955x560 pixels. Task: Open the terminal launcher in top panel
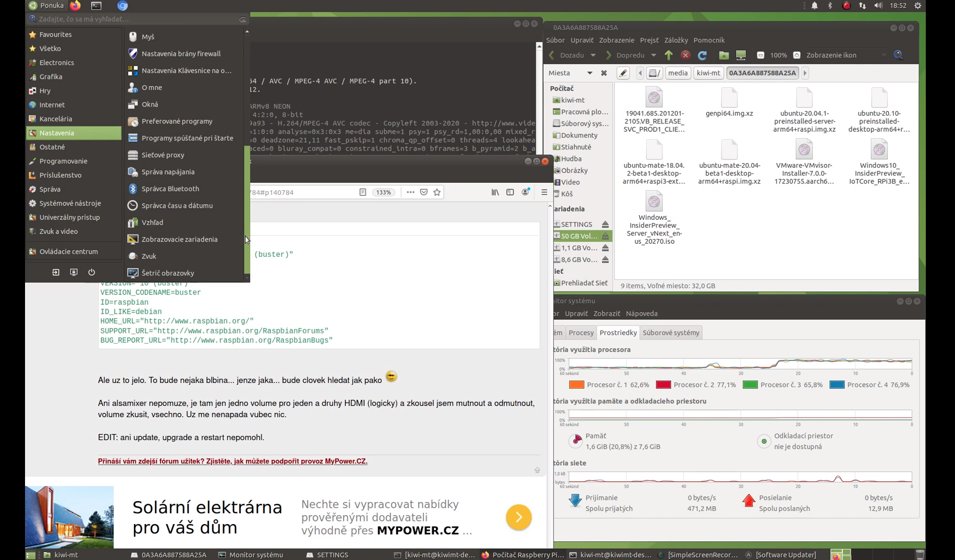click(96, 6)
